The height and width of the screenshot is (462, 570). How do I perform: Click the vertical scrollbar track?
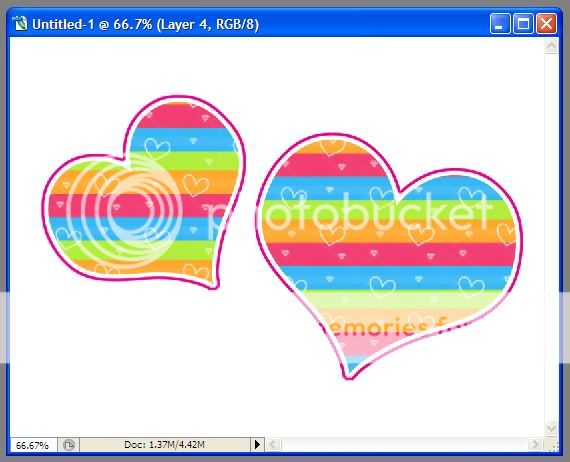551,237
